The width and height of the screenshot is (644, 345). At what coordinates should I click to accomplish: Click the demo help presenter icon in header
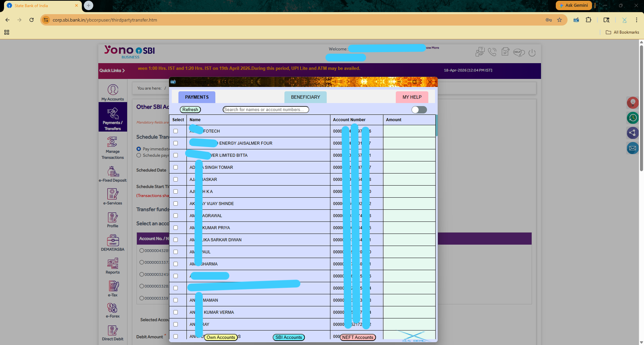[x=480, y=52]
